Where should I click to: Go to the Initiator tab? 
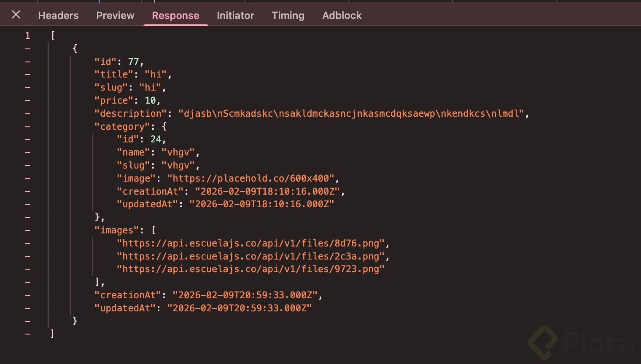coord(235,16)
